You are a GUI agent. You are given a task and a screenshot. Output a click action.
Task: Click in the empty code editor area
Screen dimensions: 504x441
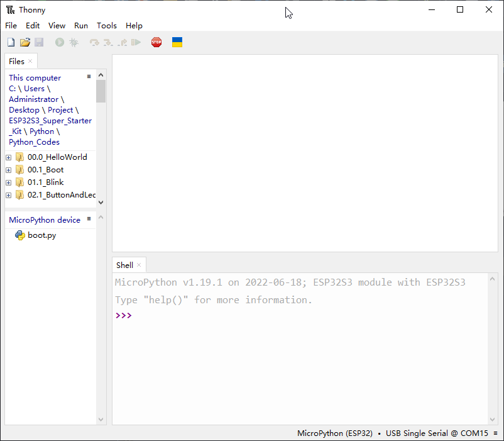click(305, 153)
